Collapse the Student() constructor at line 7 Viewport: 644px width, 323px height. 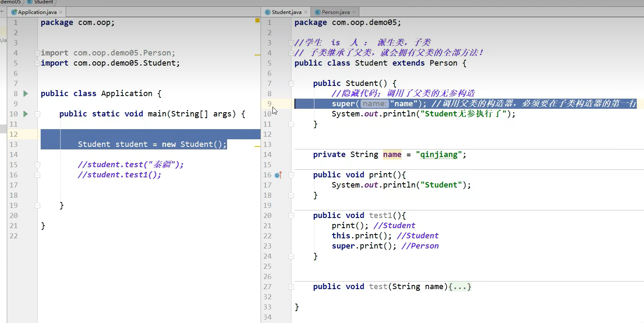291,83
